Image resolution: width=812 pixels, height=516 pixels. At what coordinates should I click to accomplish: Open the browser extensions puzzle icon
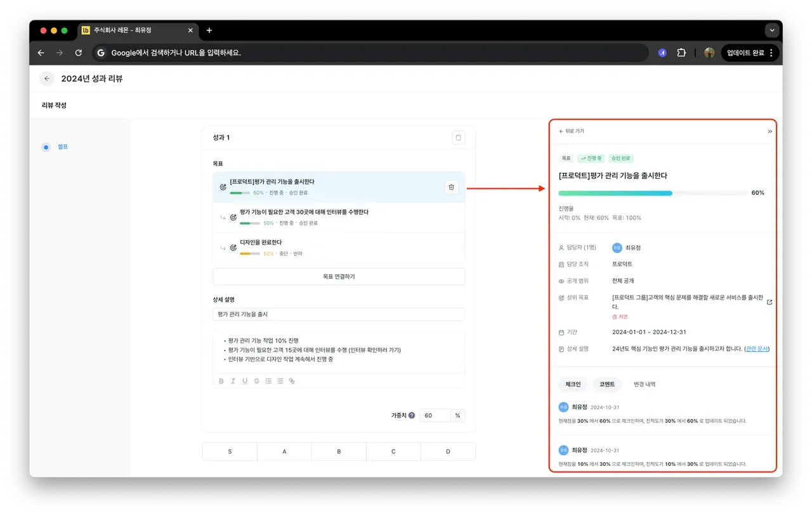click(x=681, y=53)
